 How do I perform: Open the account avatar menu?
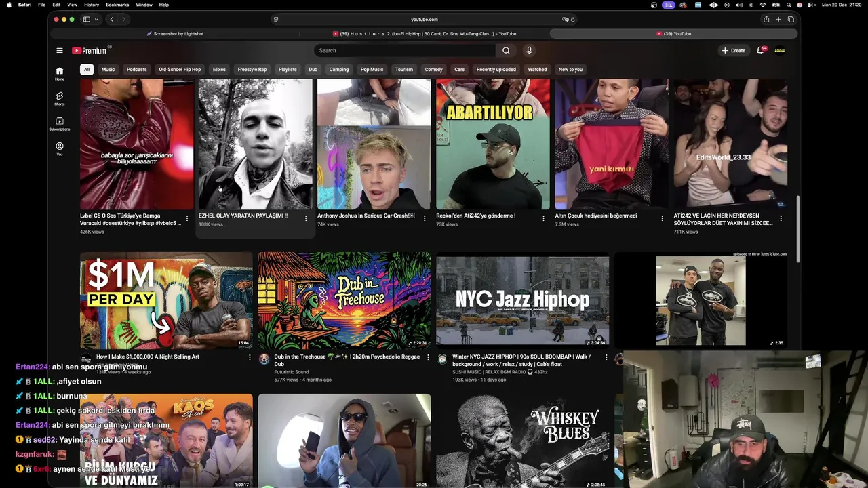[x=780, y=50]
